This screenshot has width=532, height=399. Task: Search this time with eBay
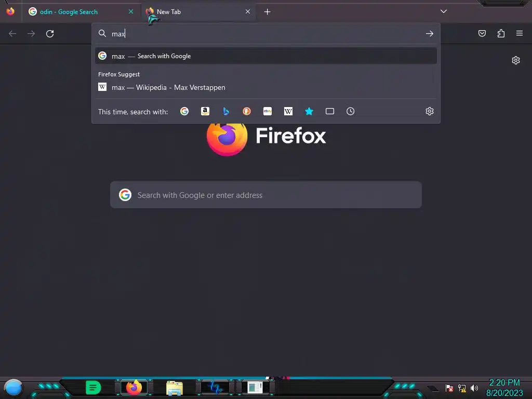point(268,111)
